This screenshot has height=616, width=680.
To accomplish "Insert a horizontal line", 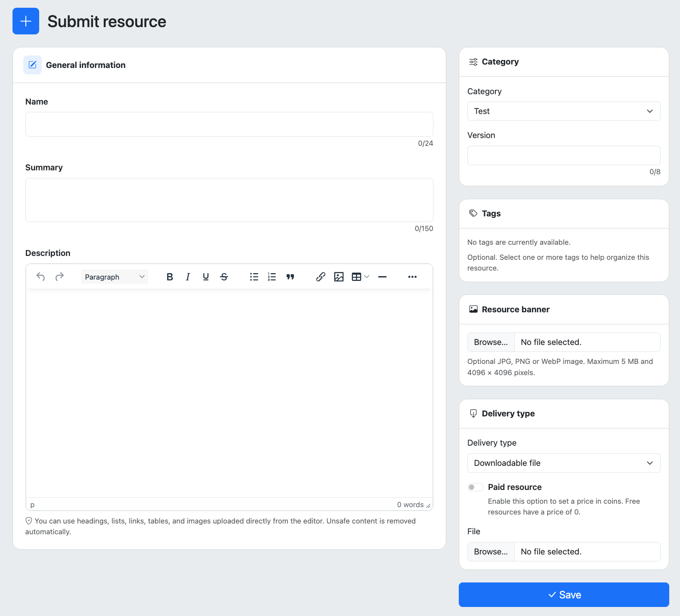I will pyautogui.click(x=382, y=277).
